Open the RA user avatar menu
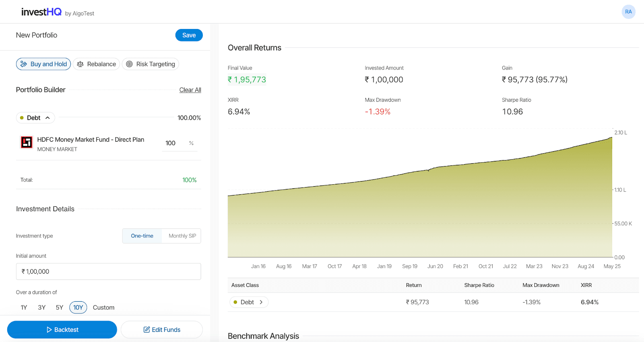The image size is (644, 342). pyautogui.click(x=628, y=12)
